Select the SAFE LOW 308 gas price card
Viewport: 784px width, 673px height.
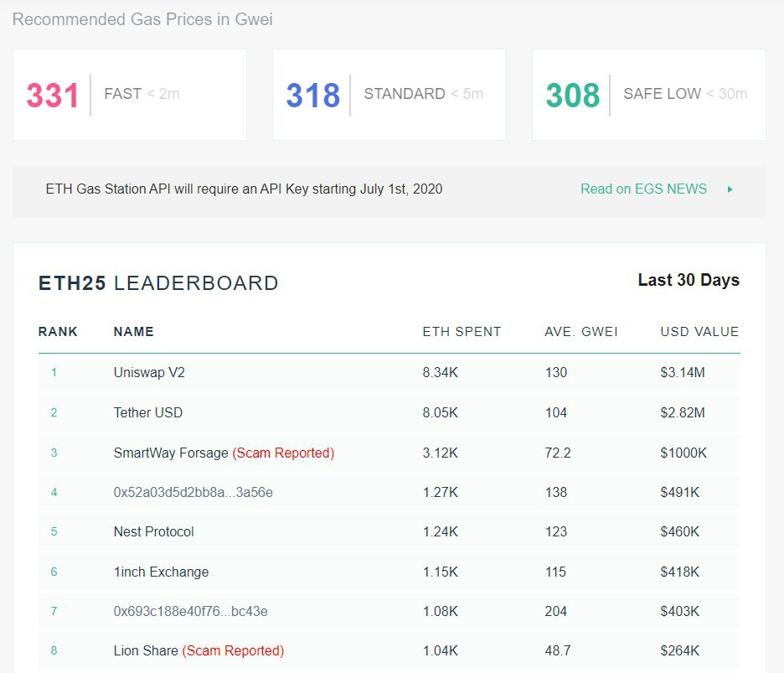coord(648,95)
